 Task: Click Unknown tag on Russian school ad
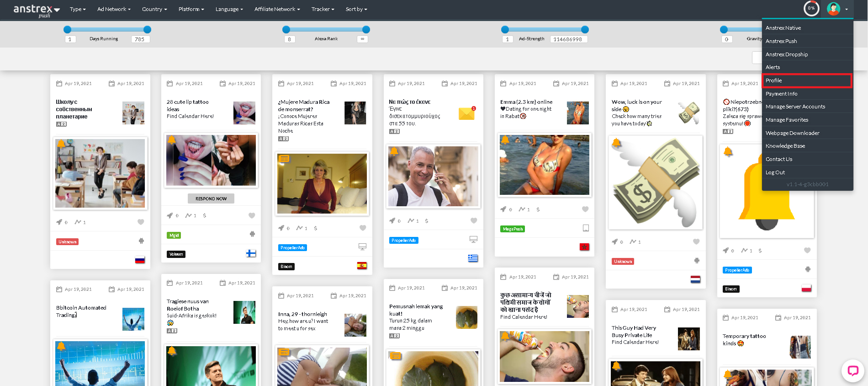[x=68, y=242]
